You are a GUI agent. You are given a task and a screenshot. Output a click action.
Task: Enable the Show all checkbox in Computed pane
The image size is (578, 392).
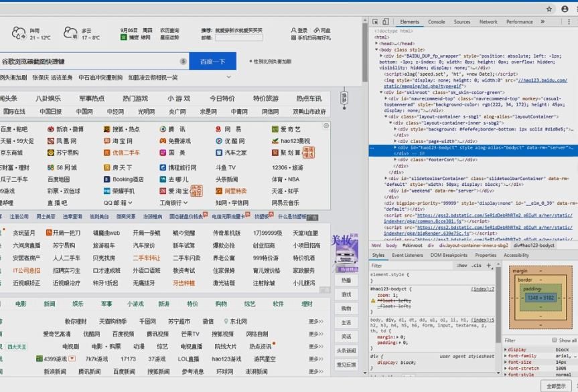555,339
